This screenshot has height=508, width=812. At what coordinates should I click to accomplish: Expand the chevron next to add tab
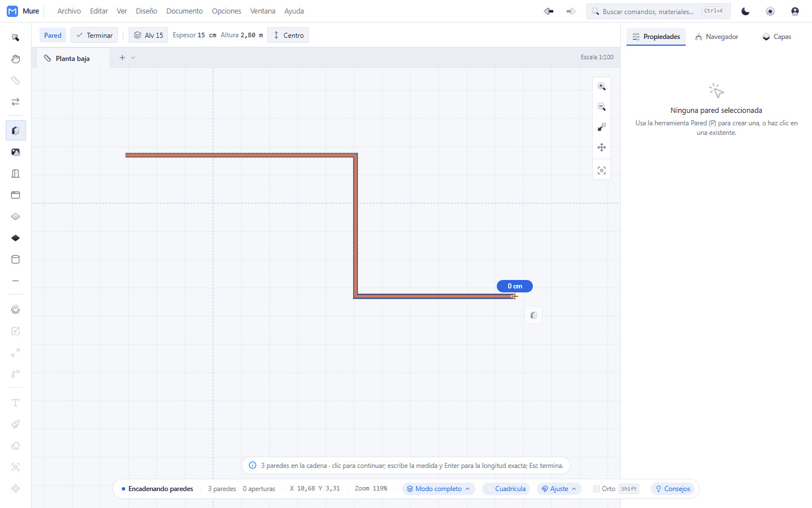tap(133, 58)
